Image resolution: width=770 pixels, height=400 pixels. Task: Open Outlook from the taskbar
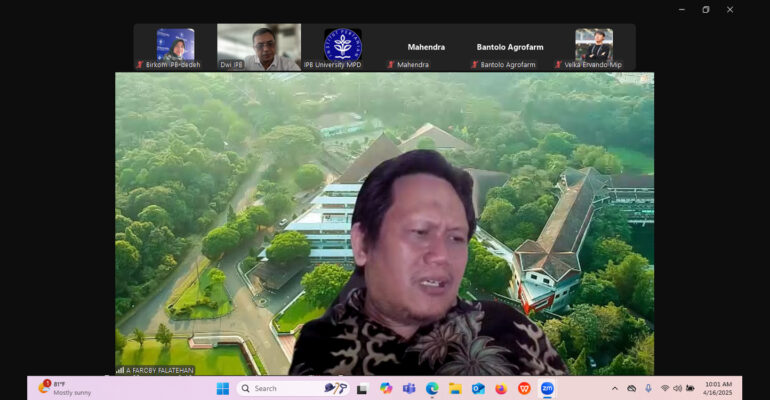point(478,388)
